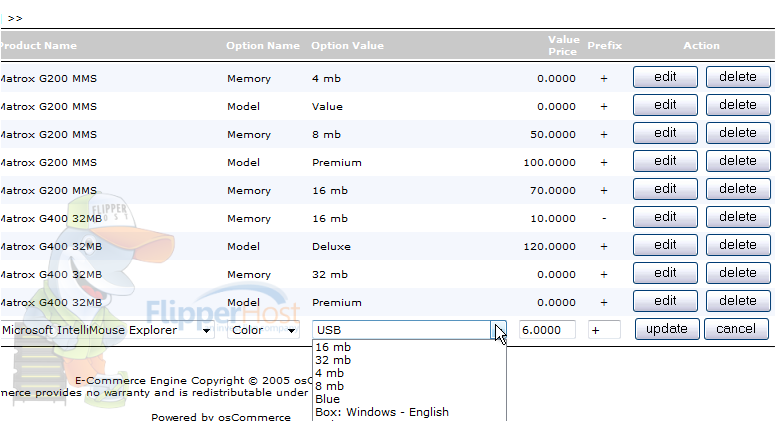The width and height of the screenshot is (776, 422).
Task: Choose '4 mb' from the dropdown list
Action: pyautogui.click(x=329, y=373)
